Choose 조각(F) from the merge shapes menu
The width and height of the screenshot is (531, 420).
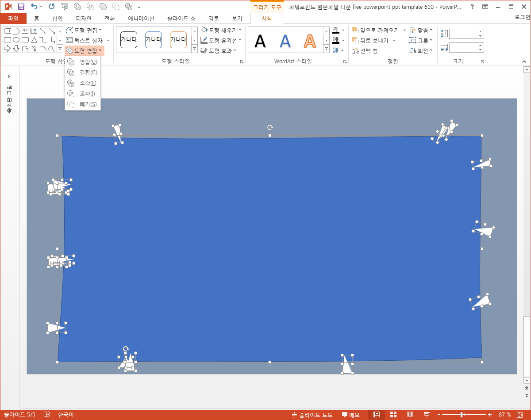point(83,83)
